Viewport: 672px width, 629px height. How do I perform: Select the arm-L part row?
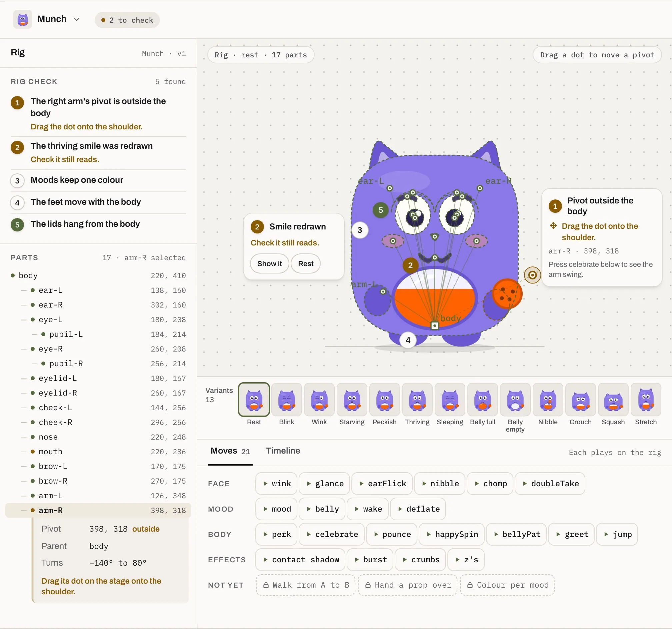click(x=98, y=495)
